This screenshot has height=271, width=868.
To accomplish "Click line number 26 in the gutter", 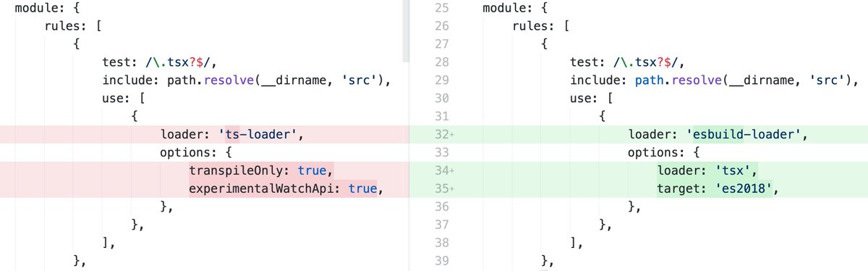I will tap(443, 26).
